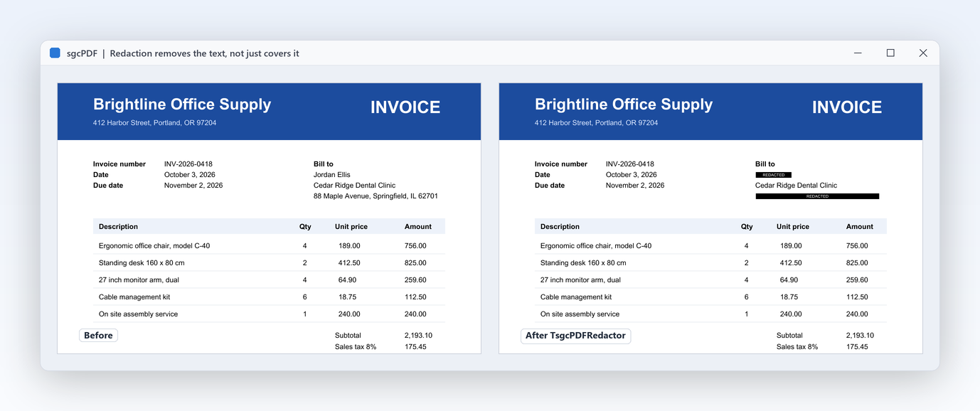Image resolution: width=980 pixels, height=411 pixels.
Task: Select November 2, 2026 in After invoice
Action: click(x=635, y=186)
